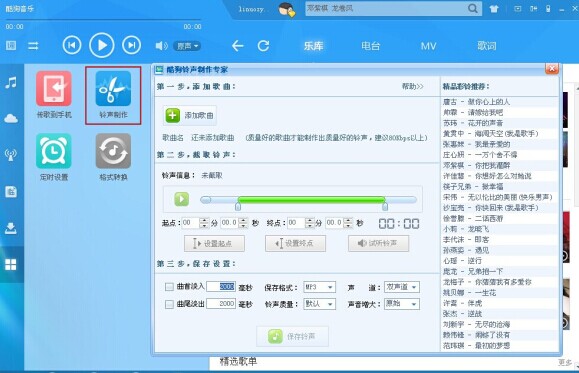Screen dimensions: 579x373
Task: Click the 保存铃声 button
Action: click(x=292, y=336)
